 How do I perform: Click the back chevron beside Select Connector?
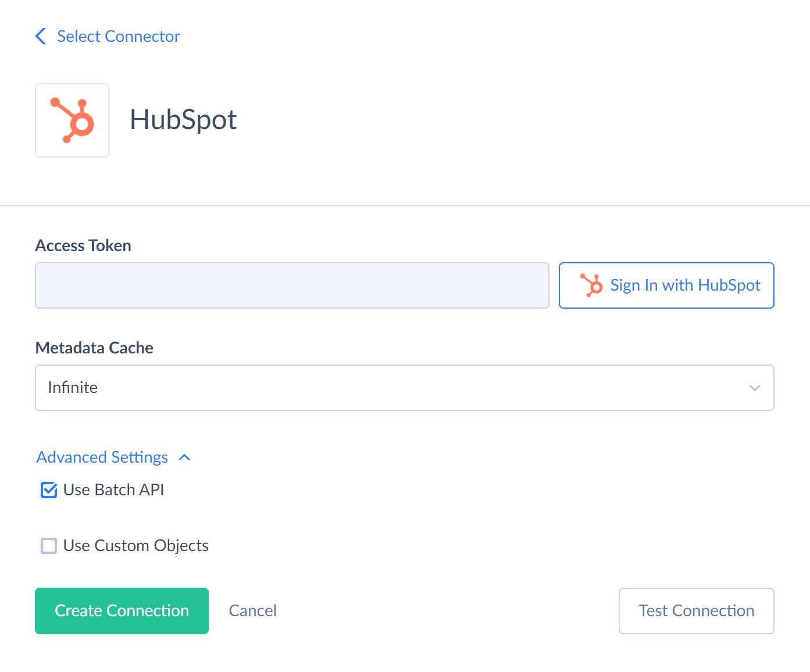pos(41,36)
